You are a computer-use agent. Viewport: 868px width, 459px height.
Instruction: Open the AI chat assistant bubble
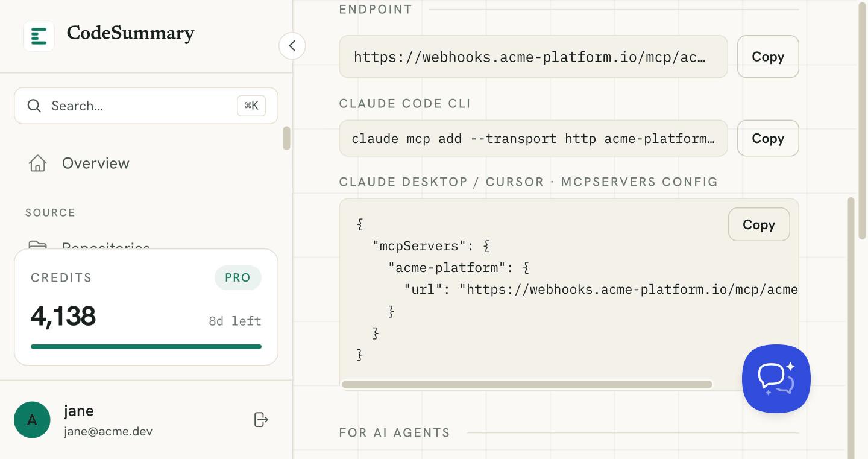[776, 379]
